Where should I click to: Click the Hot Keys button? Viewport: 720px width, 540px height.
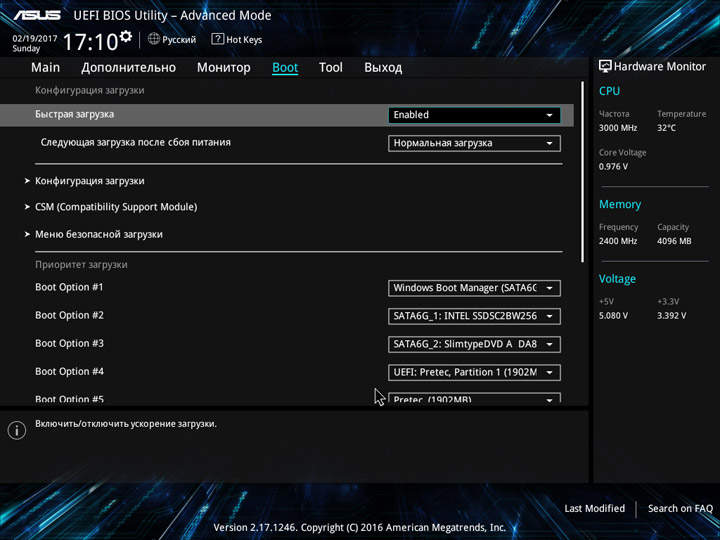(x=237, y=39)
